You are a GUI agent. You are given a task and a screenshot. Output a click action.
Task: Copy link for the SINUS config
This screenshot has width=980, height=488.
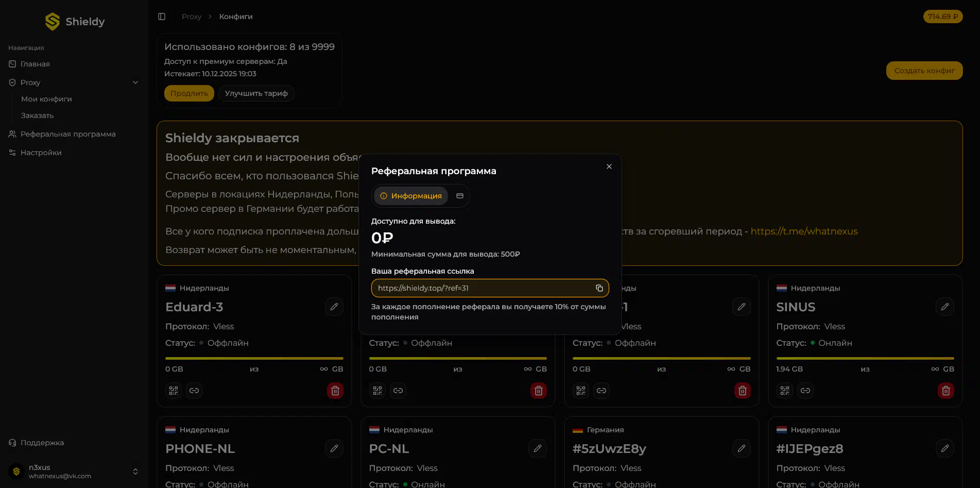click(x=805, y=391)
